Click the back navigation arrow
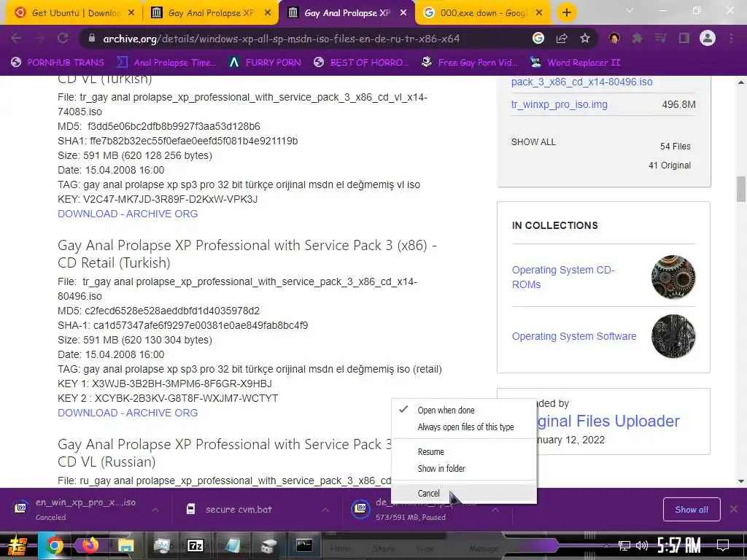 point(16,38)
